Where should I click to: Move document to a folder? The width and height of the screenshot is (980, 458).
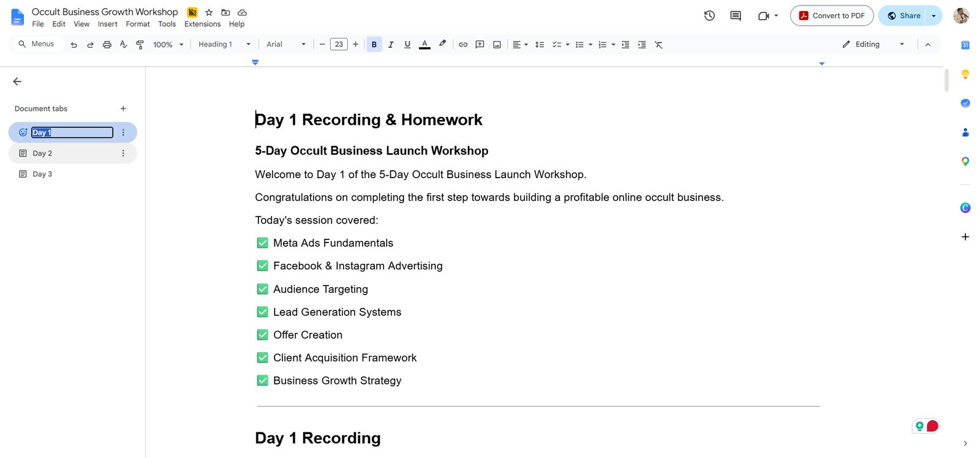(x=225, y=12)
